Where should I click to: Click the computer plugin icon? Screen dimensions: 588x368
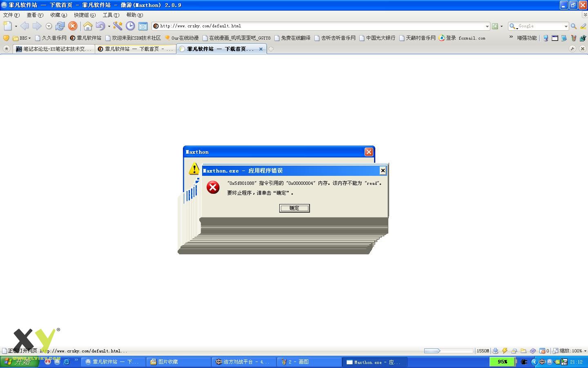point(546,38)
